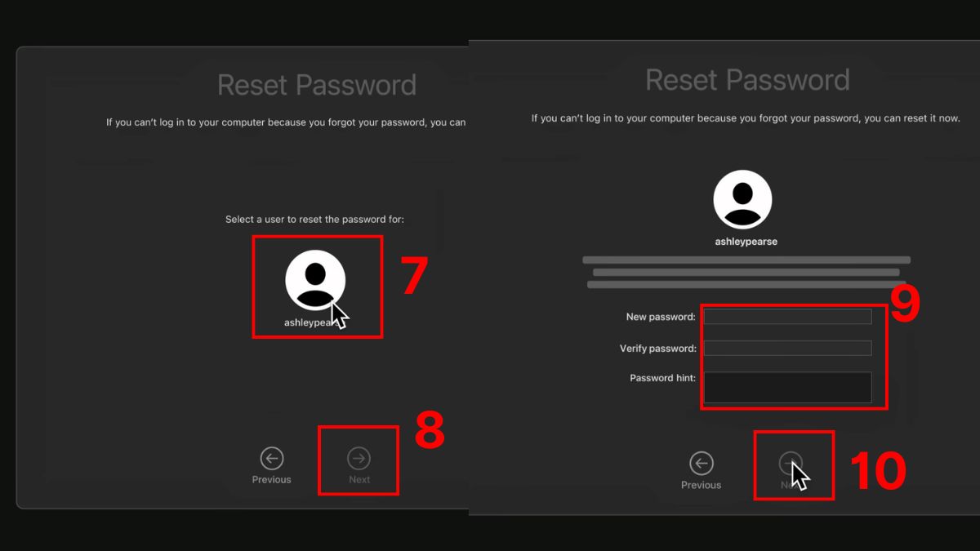This screenshot has height=551, width=980.
Task: Click inside the Password hint box
Action: (x=787, y=387)
